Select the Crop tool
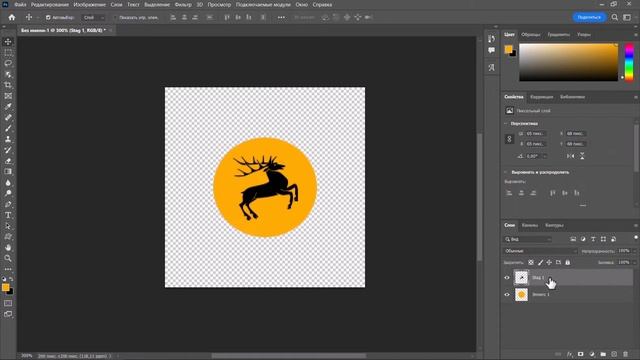 pos(8,85)
